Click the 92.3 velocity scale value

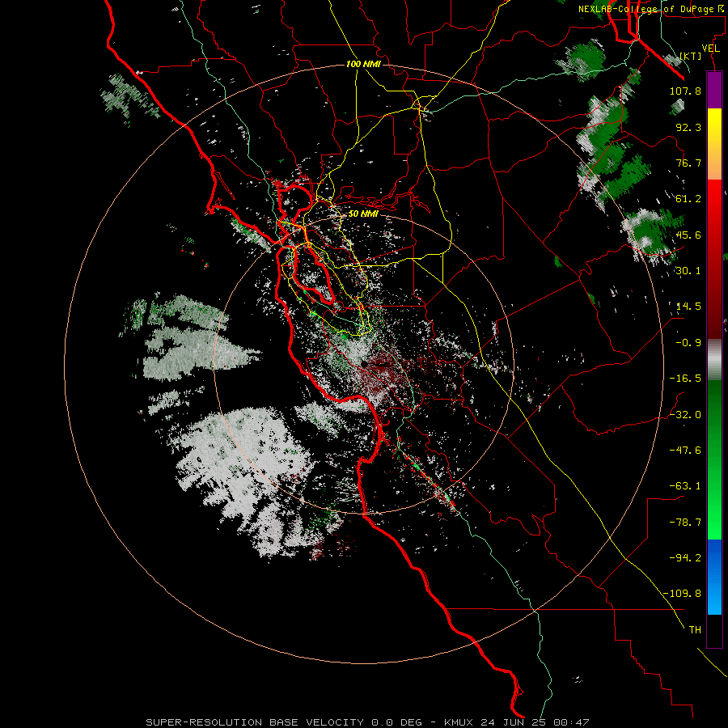pyautogui.click(x=688, y=127)
